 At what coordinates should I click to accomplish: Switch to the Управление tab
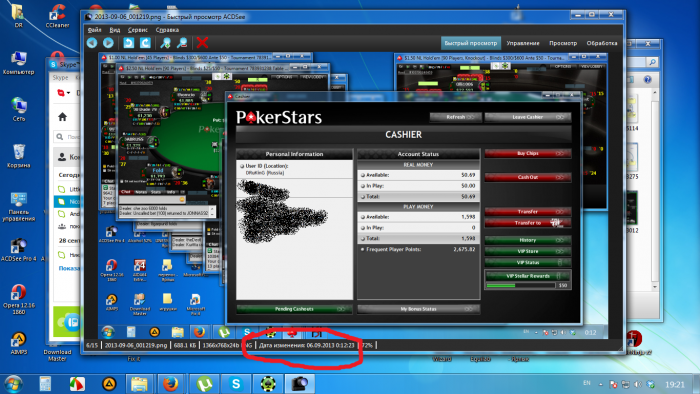(x=523, y=43)
